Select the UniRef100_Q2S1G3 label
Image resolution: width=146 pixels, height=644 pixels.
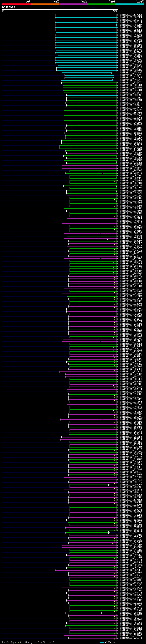pos(131,636)
